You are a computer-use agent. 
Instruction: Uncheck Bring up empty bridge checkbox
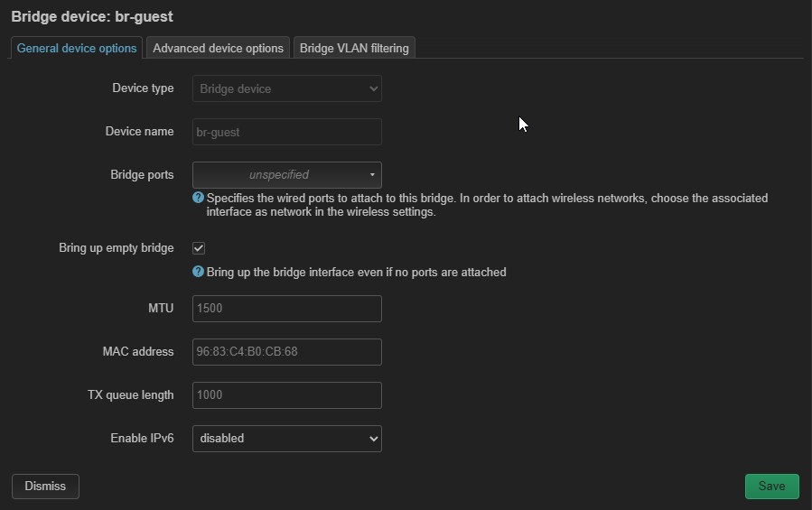(x=199, y=248)
